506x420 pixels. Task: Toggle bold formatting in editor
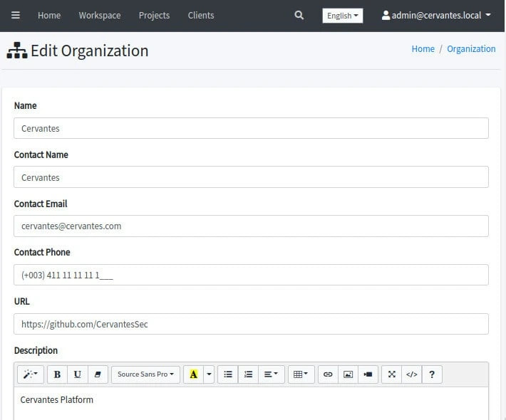pos(57,374)
